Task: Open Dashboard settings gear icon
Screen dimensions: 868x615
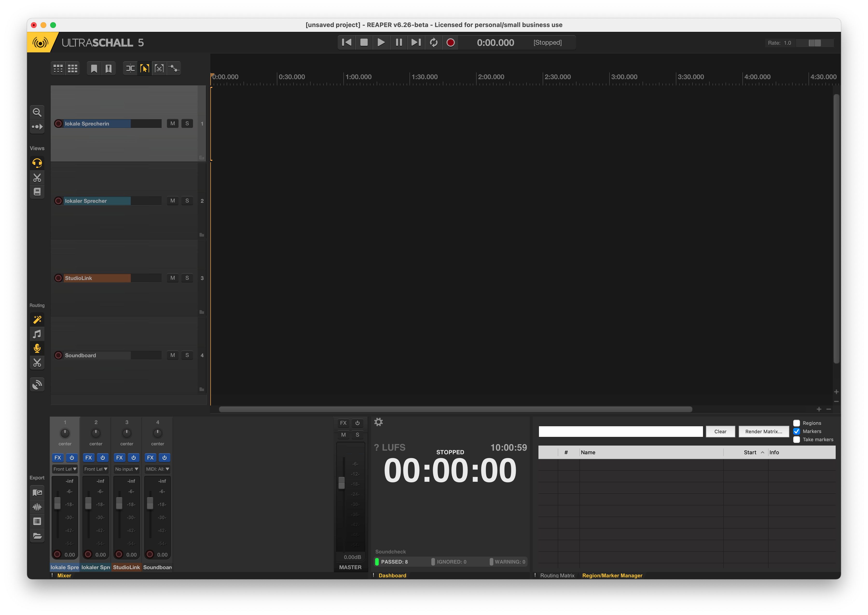Action: click(x=378, y=422)
